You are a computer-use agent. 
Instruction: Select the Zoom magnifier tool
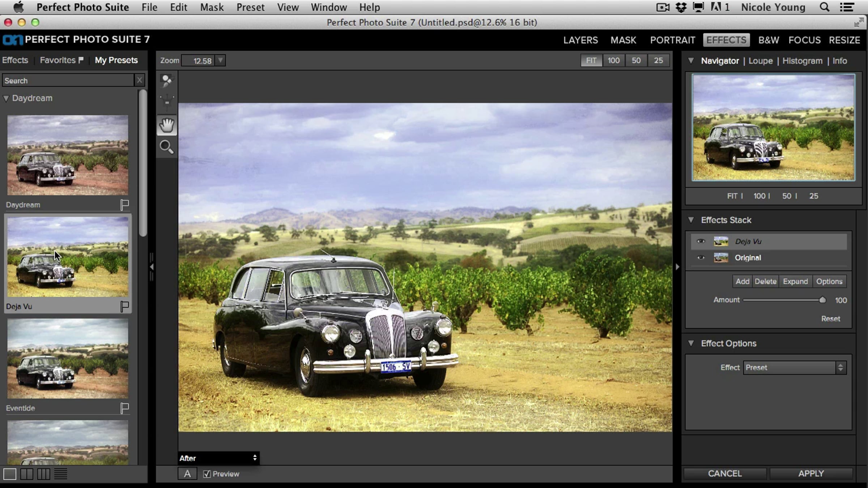(x=167, y=147)
